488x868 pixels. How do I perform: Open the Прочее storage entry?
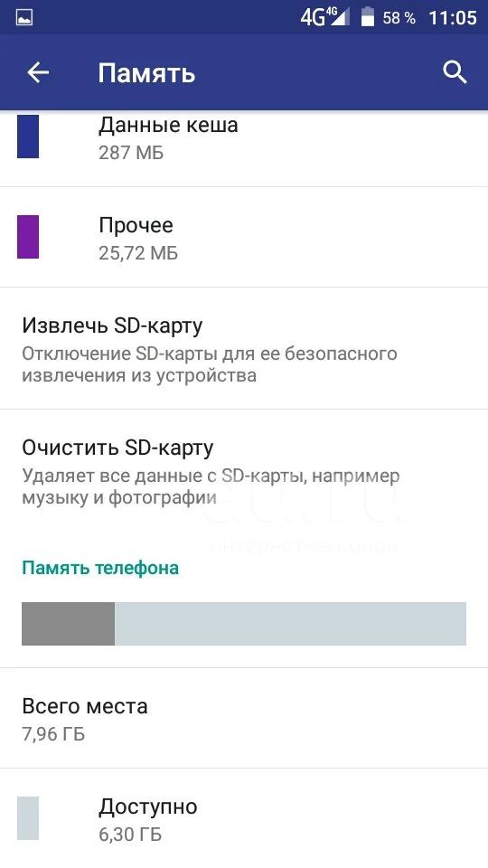click(x=244, y=237)
